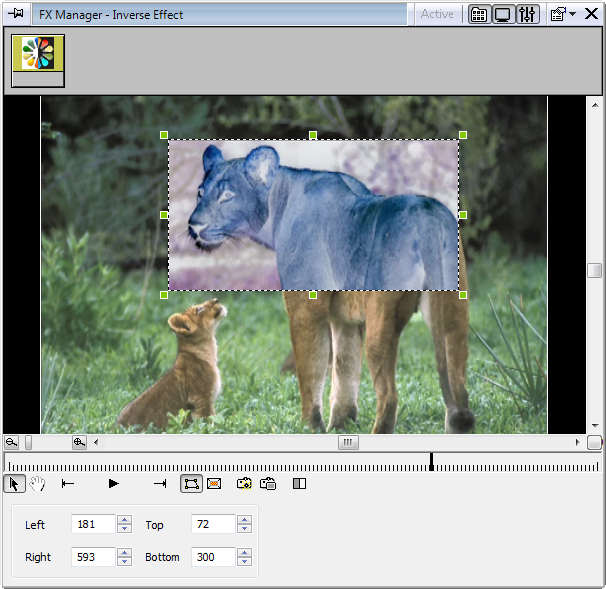The image size is (606, 589).
Task: Select the Inverse Effect thumbnail
Action: [x=38, y=61]
